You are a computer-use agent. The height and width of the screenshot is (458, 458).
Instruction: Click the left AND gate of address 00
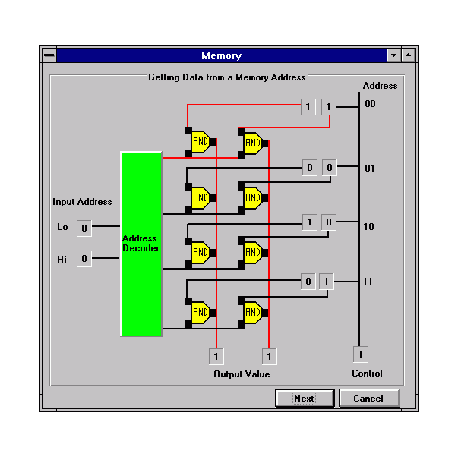pyautogui.click(x=201, y=142)
